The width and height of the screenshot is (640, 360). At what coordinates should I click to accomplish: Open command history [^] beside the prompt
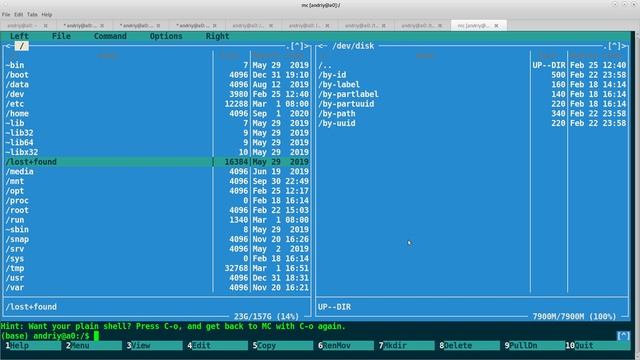pyautogui.click(x=623, y=336)
